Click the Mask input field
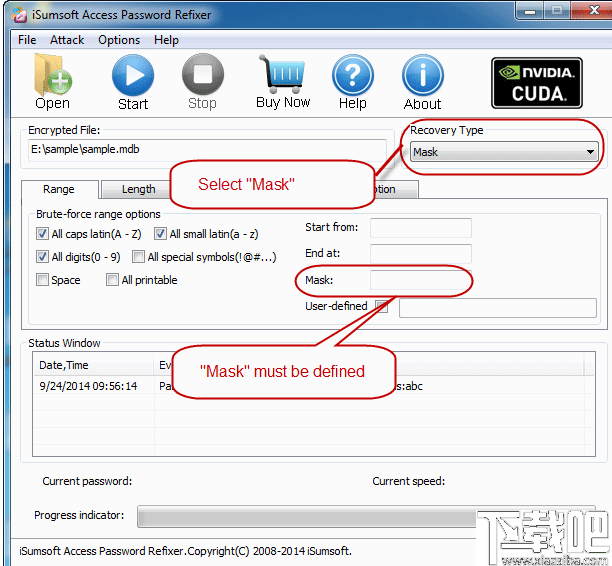The image size is (612, 566). (421, 280)
